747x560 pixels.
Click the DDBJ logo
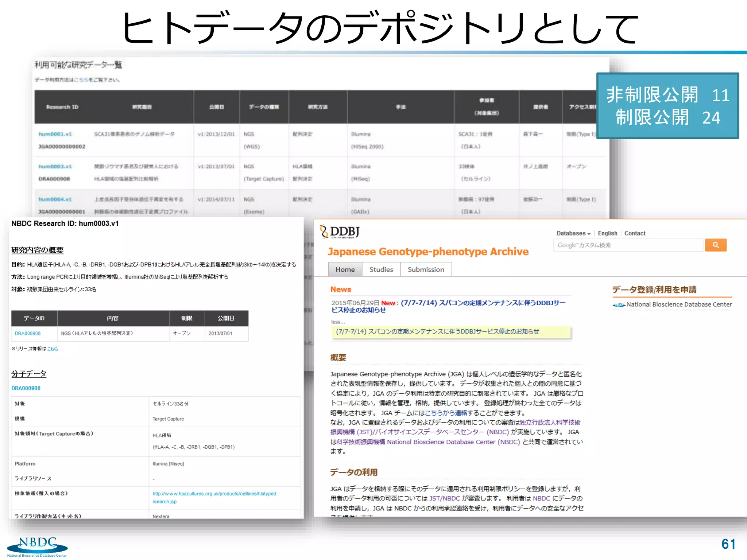(x=340, y=232)
